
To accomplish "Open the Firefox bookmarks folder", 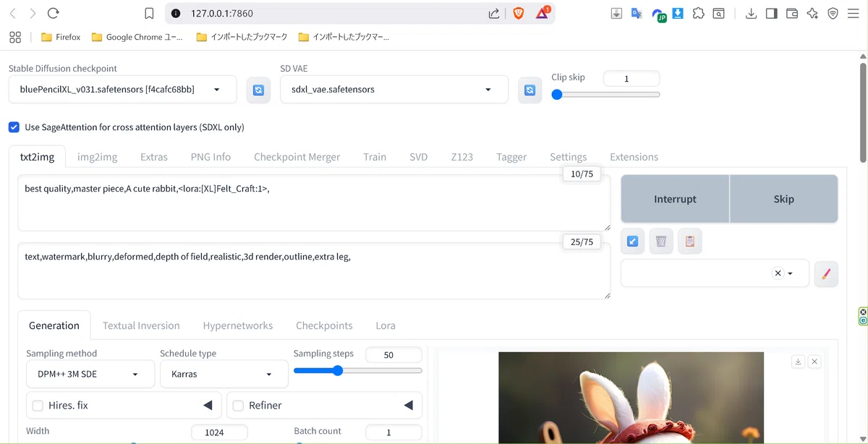I will (x=61, y=37).
